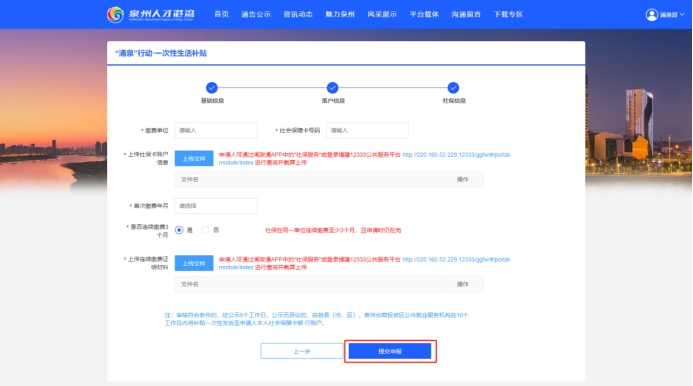Focus the 缴费单位 input field

coord(216,130)
